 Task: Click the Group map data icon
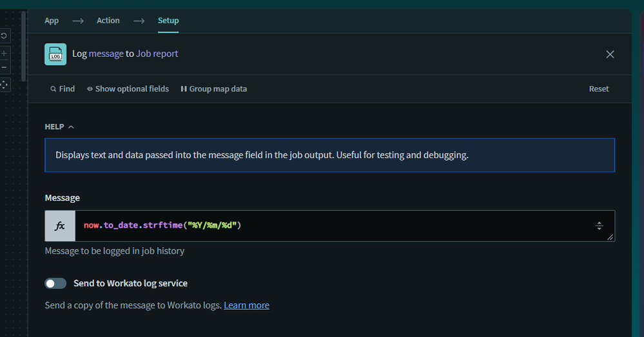184,89
